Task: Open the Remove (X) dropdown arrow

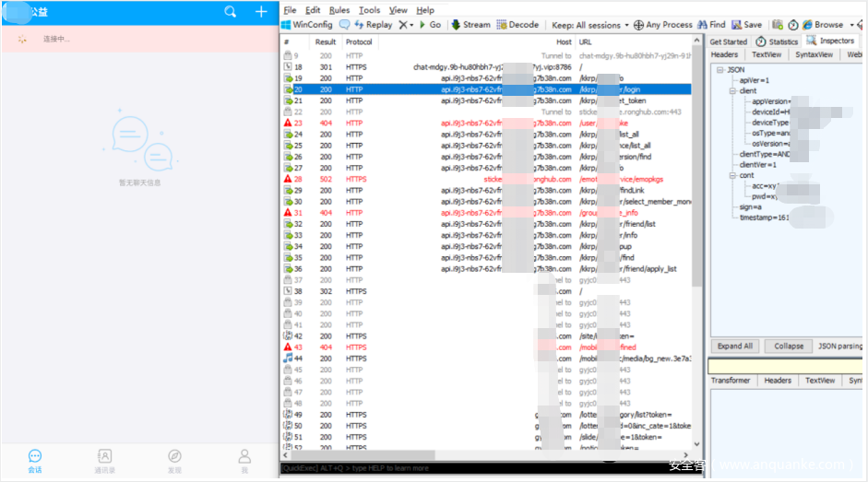Action: click(411, 25)
